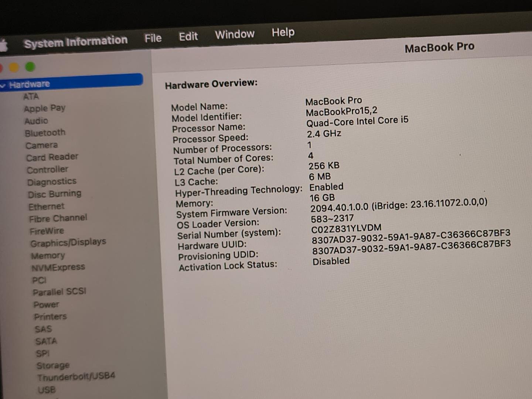Open the Help menu
Image resolution: width=532 pixels, height=399 pixels.
283,33
